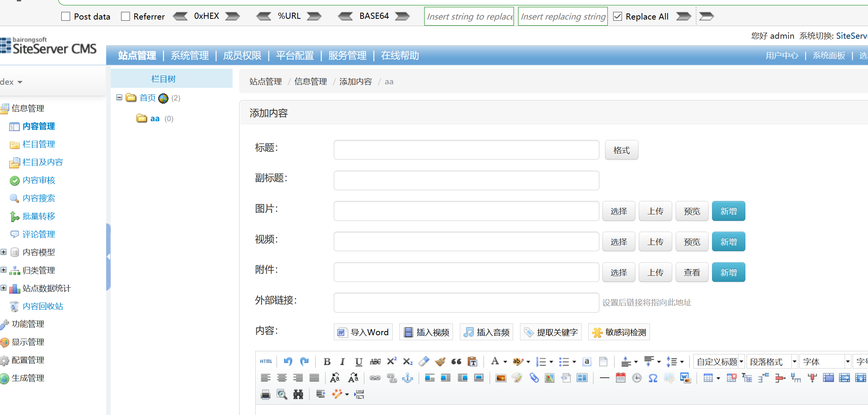Open the font color dropdown arrow
Image resolution: width=868 pixels, height=415 pixels.
coord(505,362)
